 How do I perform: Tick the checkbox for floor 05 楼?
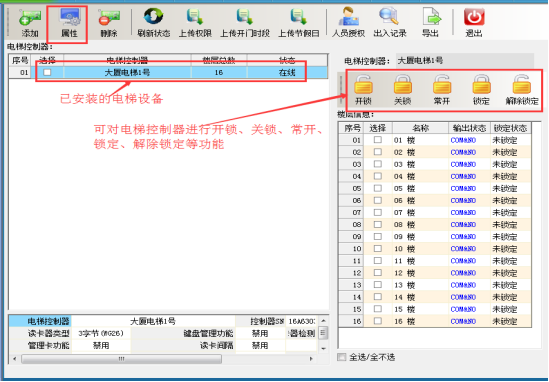[x=378, y=188]
